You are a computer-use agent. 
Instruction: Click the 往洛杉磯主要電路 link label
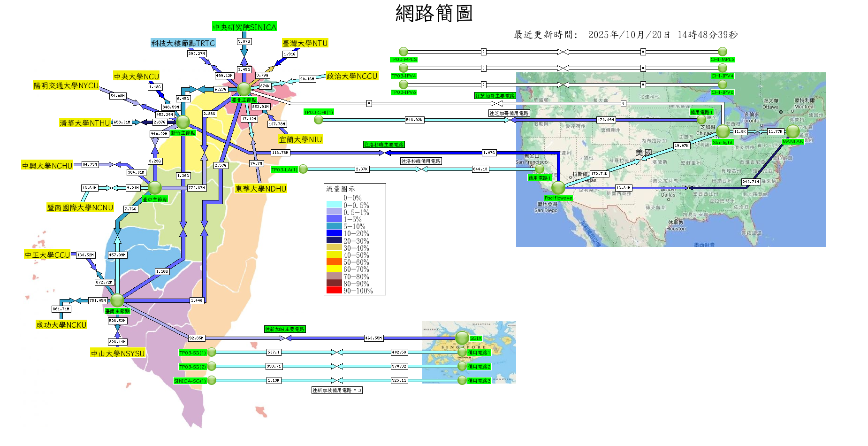384,145
